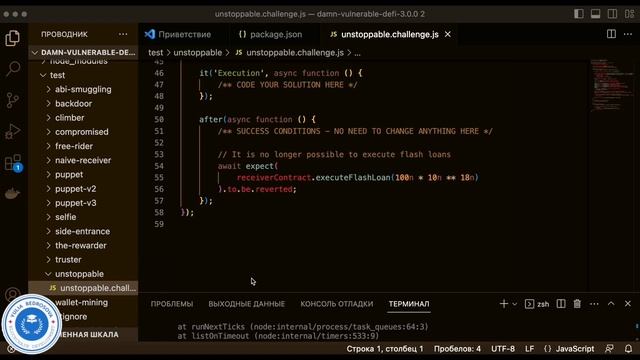This screenshot has width=640, height=360.
Task: Switch to the package.json tab
Action: 271,34
